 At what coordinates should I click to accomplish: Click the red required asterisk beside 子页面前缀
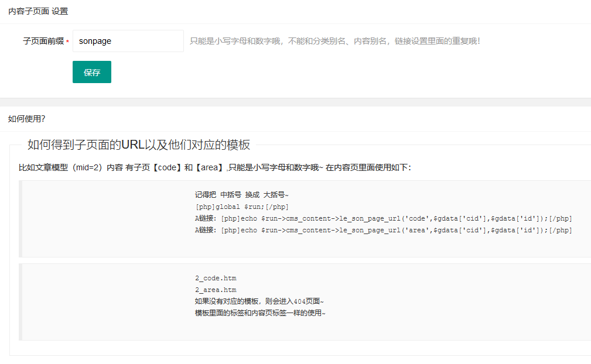click(67, 42)
